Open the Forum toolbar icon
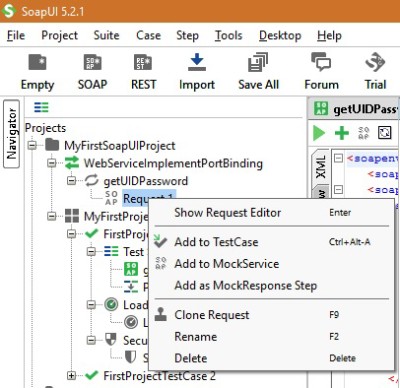 click(x=321, y=62)
